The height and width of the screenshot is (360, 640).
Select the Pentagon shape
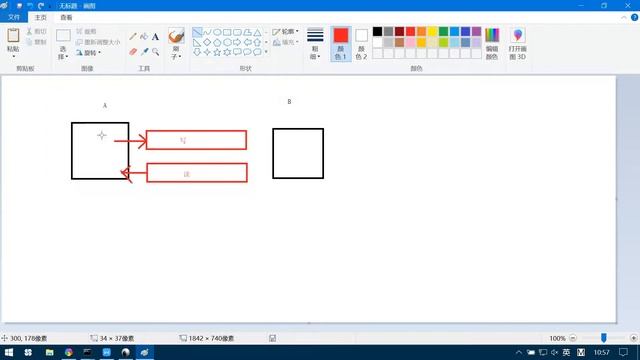click(217, 42)
